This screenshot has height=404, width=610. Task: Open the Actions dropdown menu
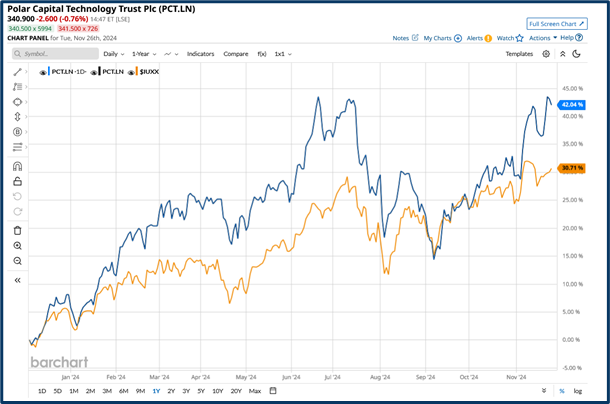click(x=543, y=38)
